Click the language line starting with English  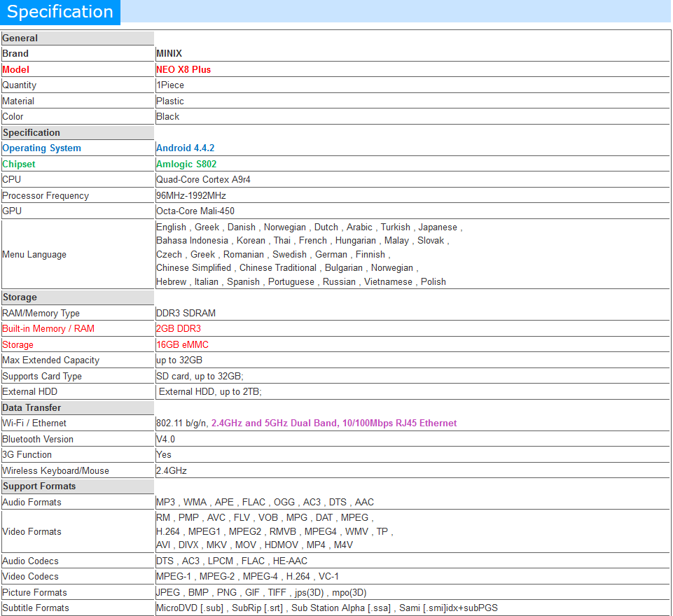[310, 227]
